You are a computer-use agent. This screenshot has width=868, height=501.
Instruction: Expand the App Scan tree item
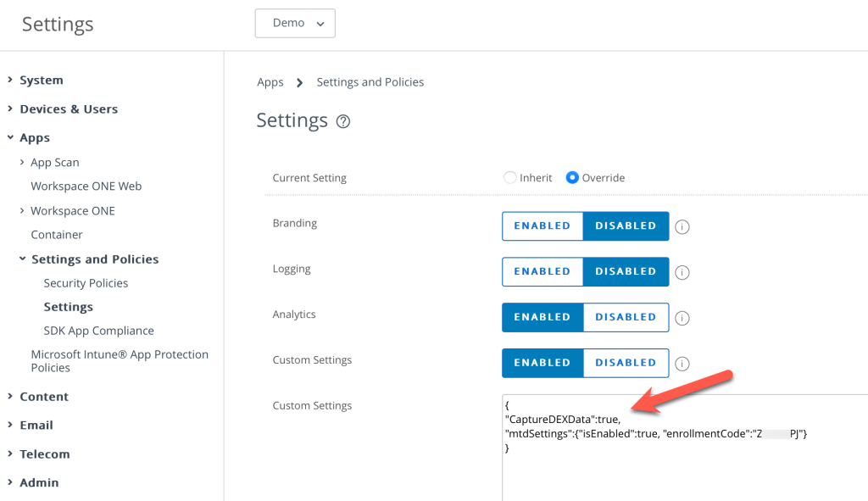click(x=54, y=163)
